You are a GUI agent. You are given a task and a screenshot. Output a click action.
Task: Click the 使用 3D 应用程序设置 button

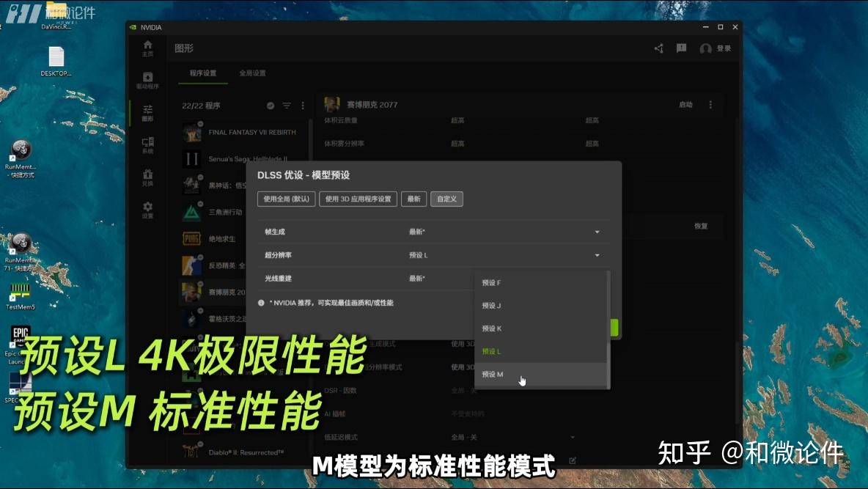coord(358,199)
